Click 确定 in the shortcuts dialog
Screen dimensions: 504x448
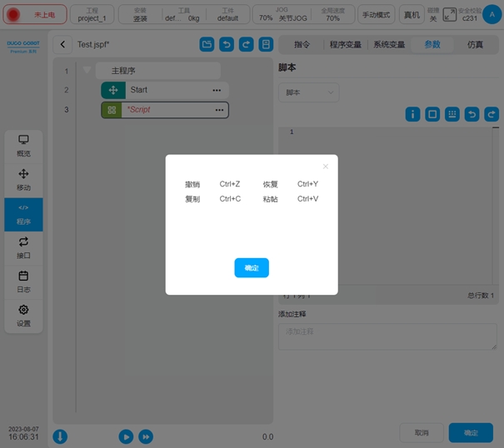[251, 267]
